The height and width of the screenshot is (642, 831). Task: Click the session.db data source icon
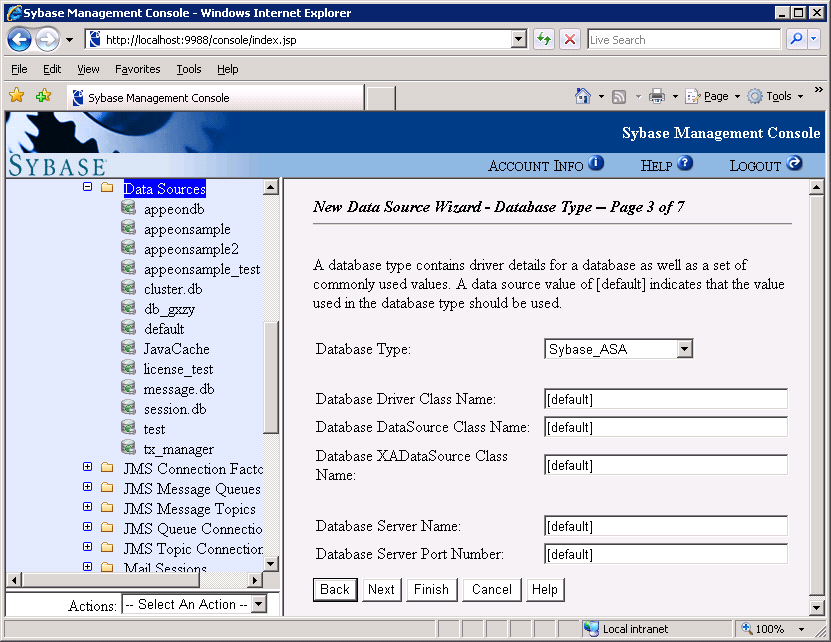(128, 407)
